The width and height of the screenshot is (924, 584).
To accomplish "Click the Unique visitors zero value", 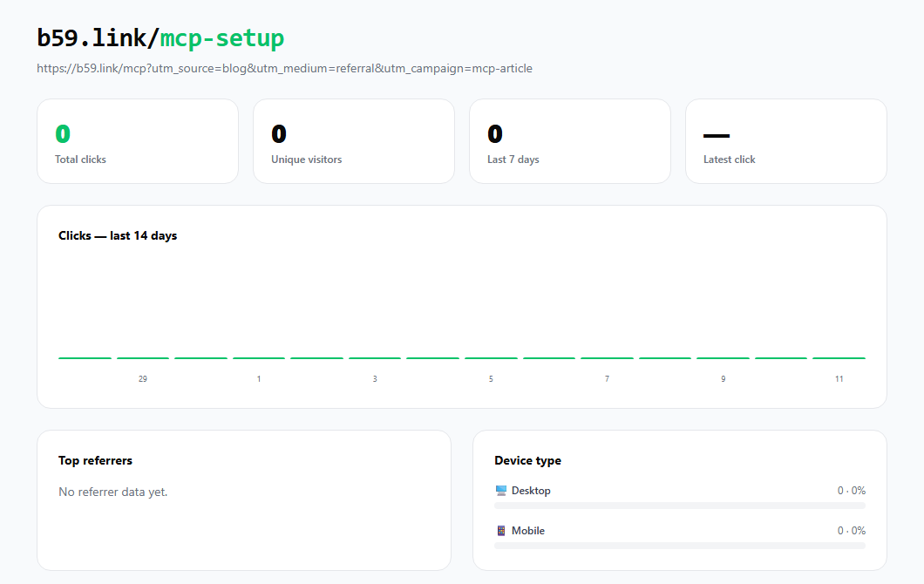I will point(279,133).
